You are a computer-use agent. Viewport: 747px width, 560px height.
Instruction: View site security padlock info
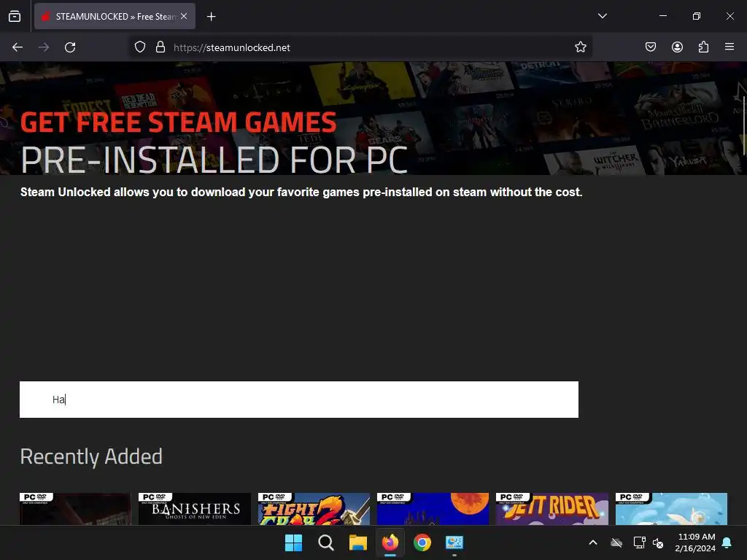pos(160,47)
